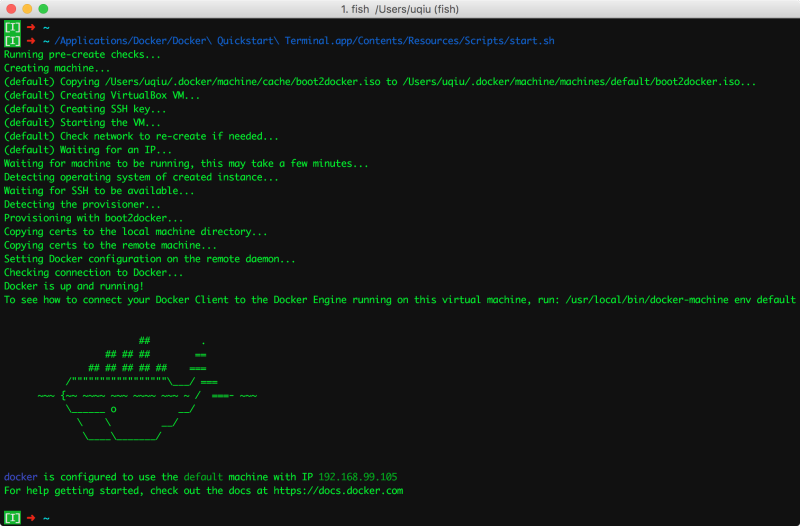Click the green status box on the bottom prompt

point(12,518)
